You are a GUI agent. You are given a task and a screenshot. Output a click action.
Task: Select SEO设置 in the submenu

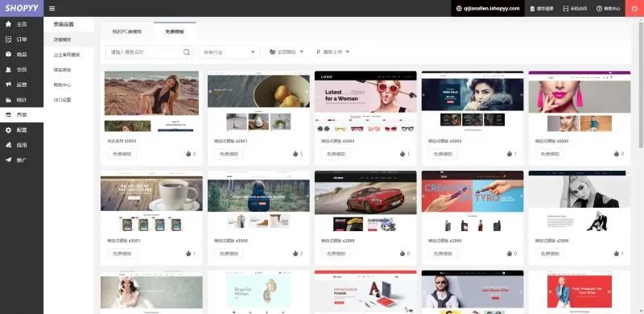62,100
